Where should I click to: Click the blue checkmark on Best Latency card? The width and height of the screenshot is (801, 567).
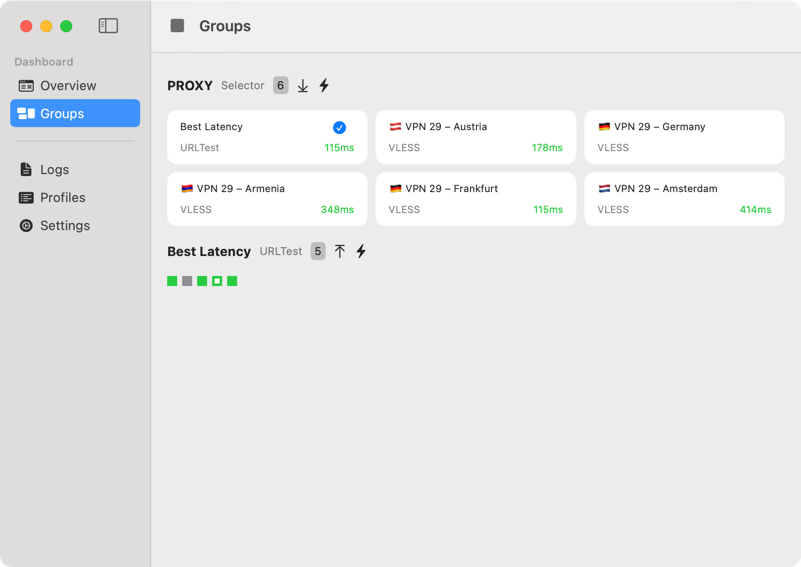click(339, 128)
